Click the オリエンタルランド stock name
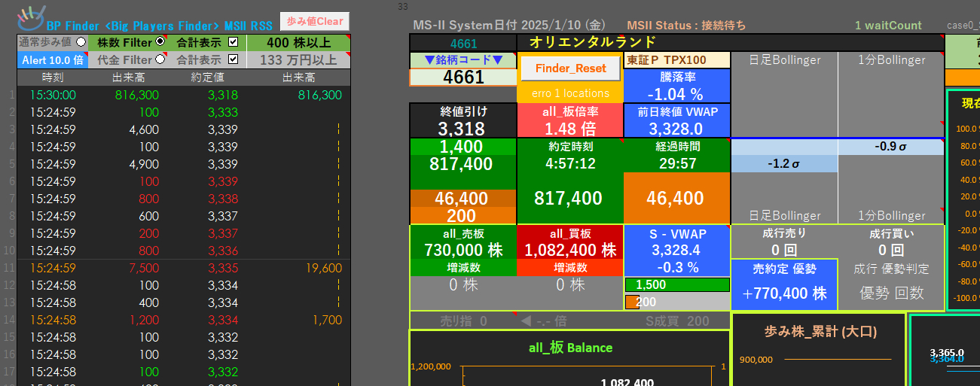Image resolution: width=980 pixels, height=386 pixels. [x=593, y=43]
